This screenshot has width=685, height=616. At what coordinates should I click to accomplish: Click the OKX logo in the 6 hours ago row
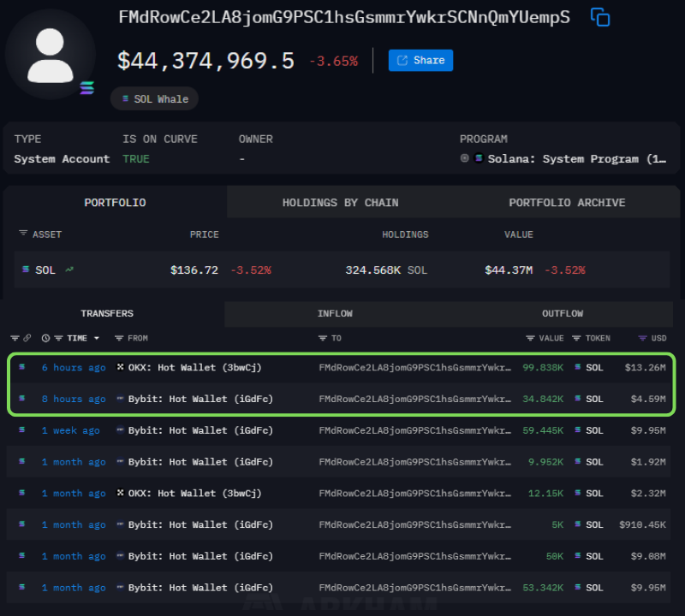(x=120, y=367)
